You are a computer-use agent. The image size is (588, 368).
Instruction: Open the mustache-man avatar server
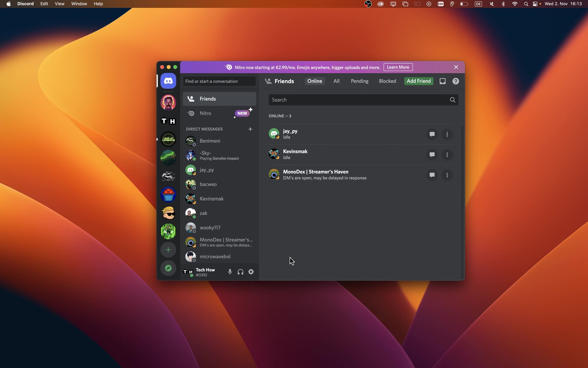coord(168,103)
